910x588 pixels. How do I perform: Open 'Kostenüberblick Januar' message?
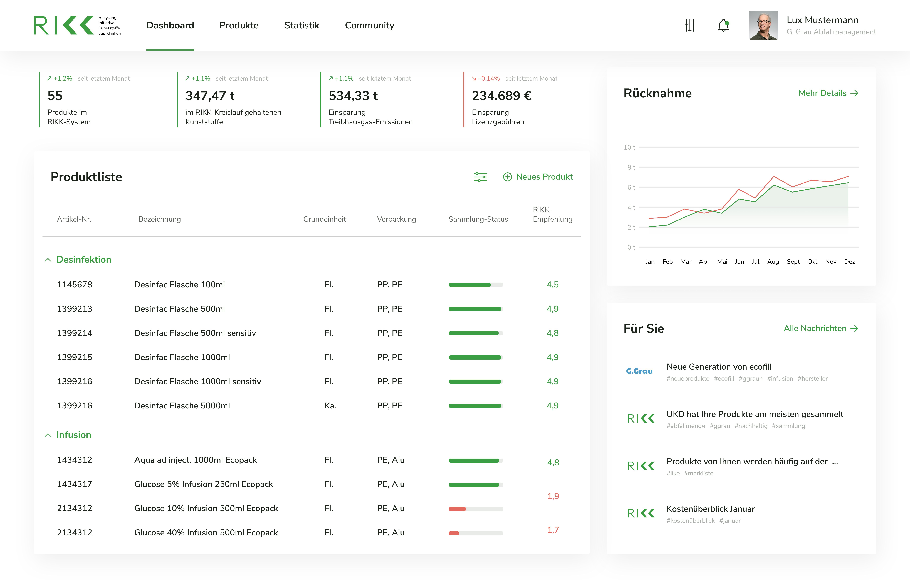pos(711,509)
